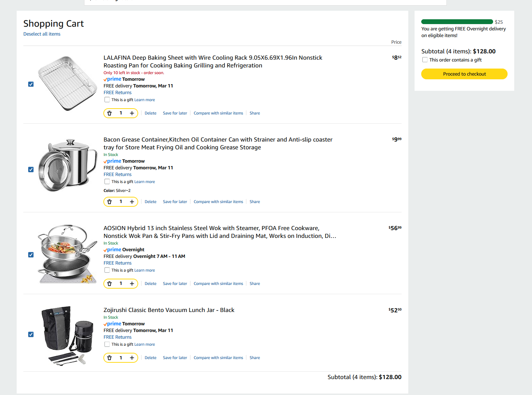Image resolution: width=532 pixels, height=395 pixels.
Task: Click the free delivery green progress bar
Action: point(457,22)
